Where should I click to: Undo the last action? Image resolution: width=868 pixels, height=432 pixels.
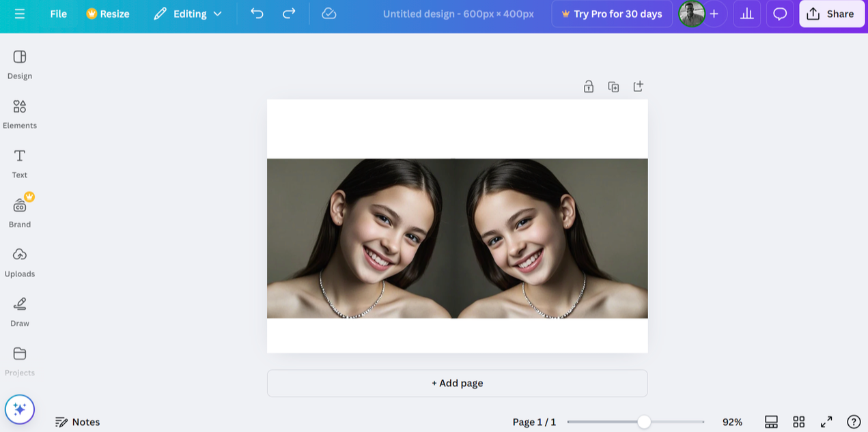257,14
